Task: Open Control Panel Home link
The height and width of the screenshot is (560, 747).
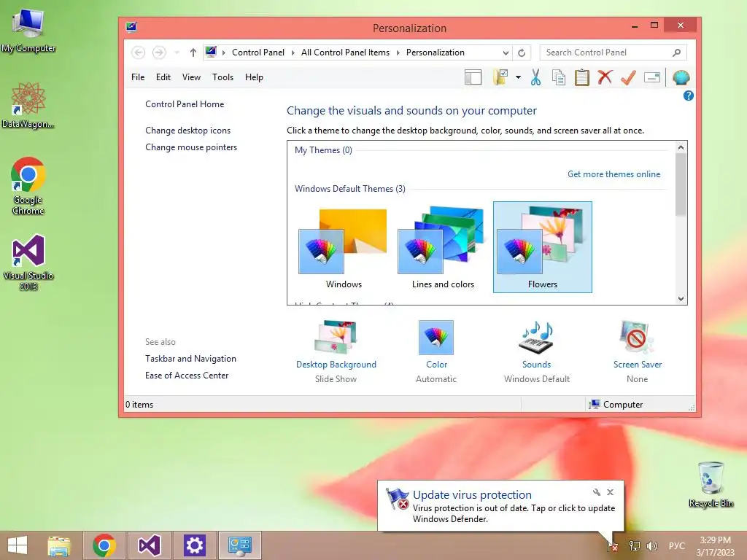Action: coord(185,104)
